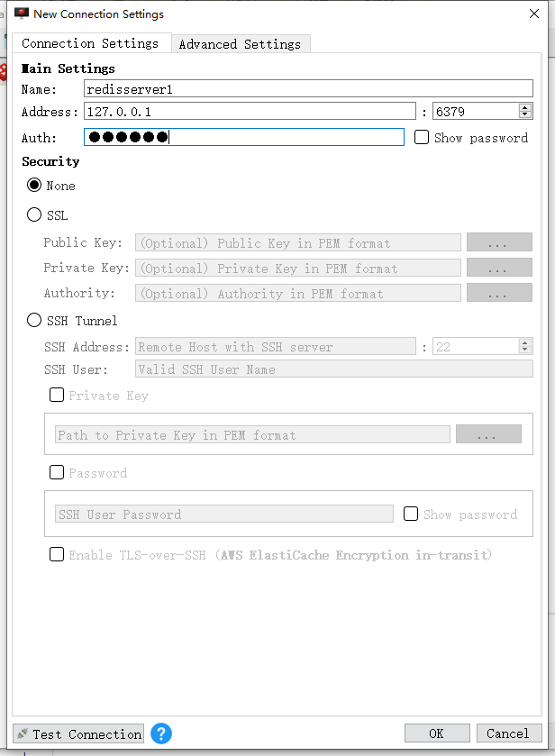This screenshot has height=756, width=555.
Task: Open help via the blue question mark icon
Action: (x=160, y=733)
